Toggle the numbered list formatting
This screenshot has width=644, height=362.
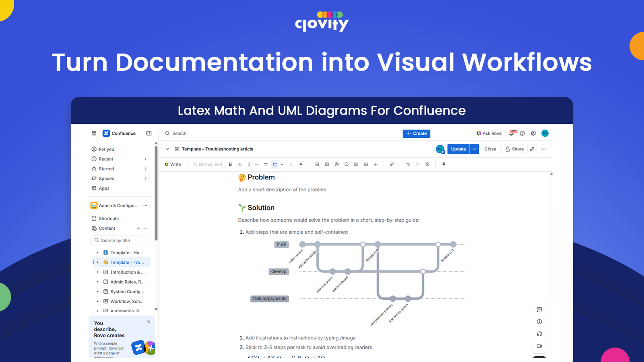pos(275,164)
